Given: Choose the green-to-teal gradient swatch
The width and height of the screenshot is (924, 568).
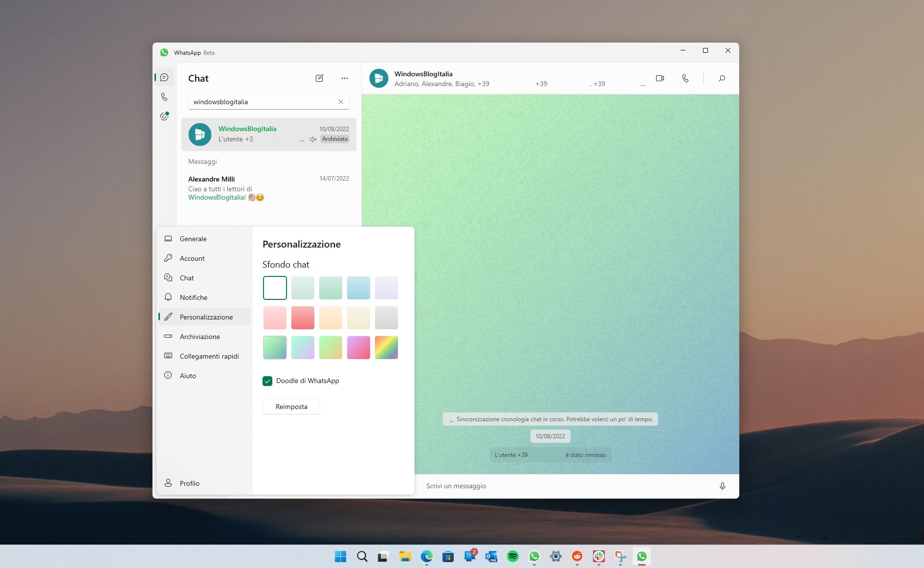Looking at the screenshot, I should point(275,347).
